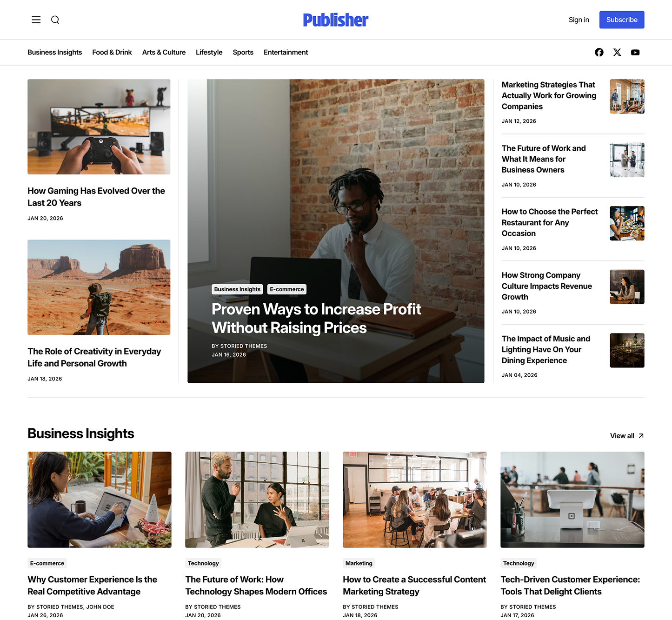Open the Entertainment menu item
The width and height of the screenshot is (672, 620).
(286, 52)
